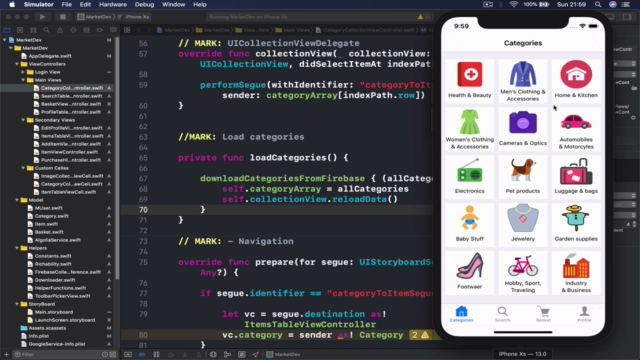Open the Electronics category
Screen dimensions: 640x360
(469, 177)
